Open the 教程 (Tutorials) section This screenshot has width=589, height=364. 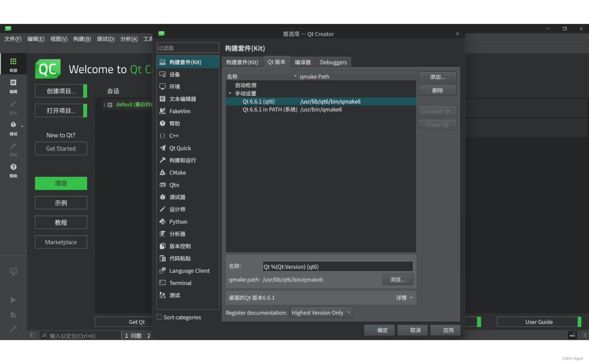61,222
